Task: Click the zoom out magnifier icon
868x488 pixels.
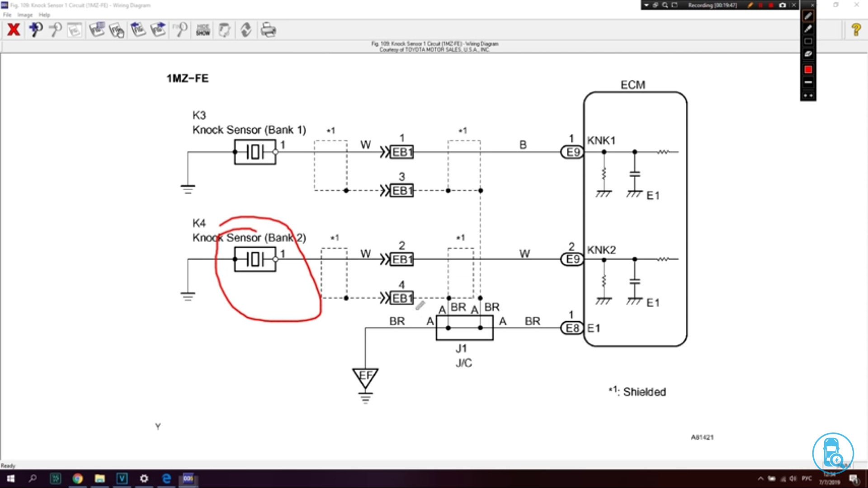Action: [56, 30]
